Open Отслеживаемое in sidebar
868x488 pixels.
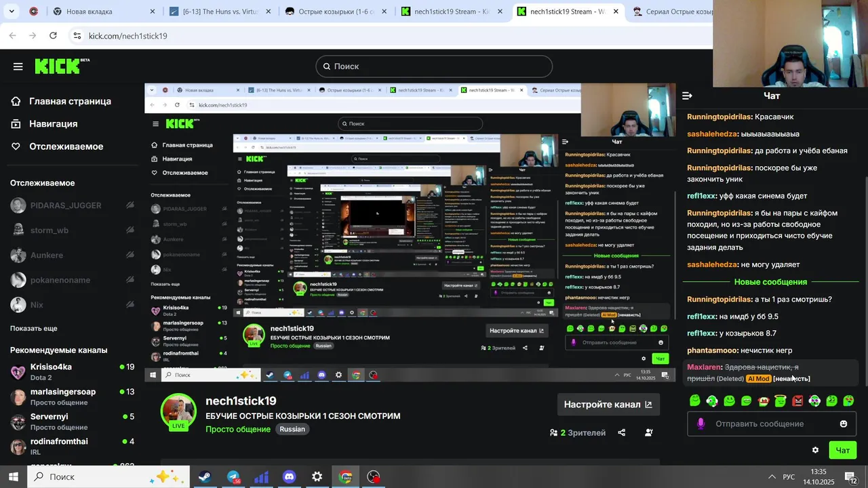pos(57,146)
